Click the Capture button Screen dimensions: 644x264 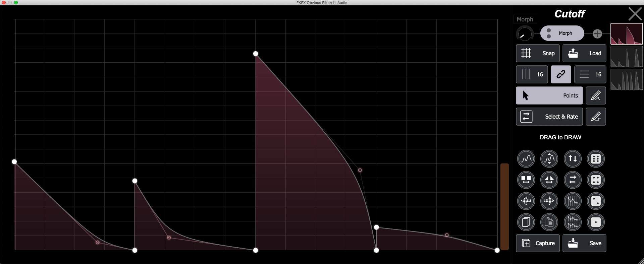[538, 243]
